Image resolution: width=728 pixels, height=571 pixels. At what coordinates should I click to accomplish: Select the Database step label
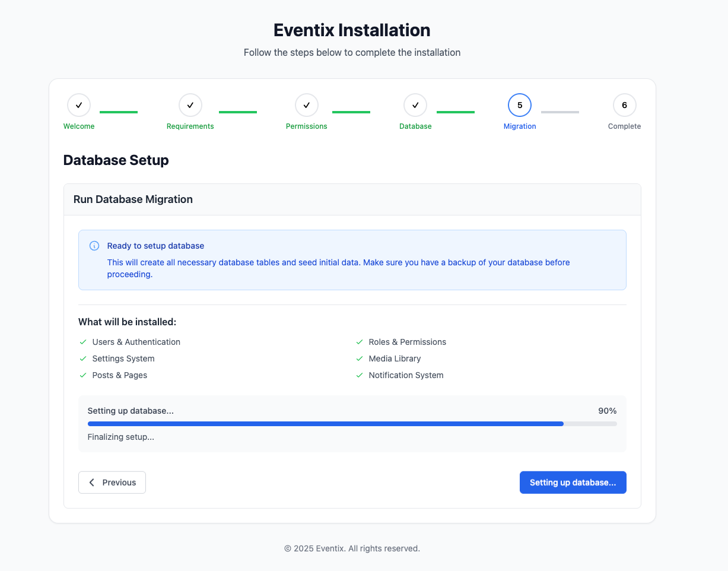pyautogui.click(x=415, y=126)
